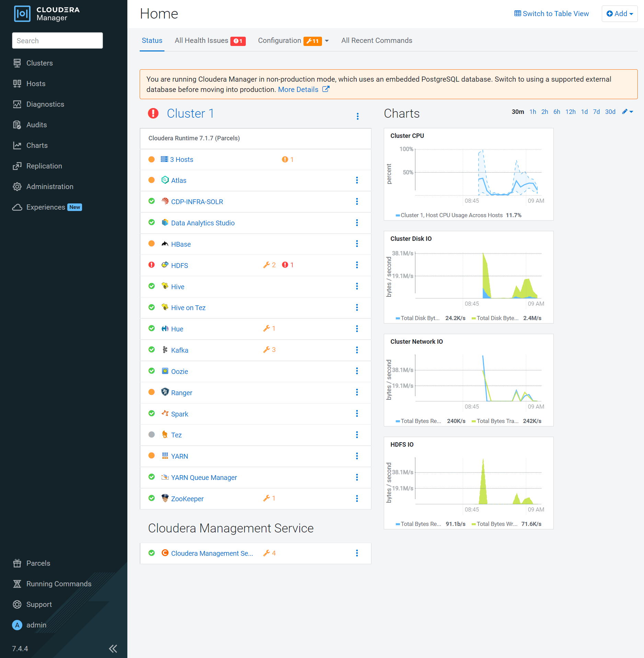Click the HBase orca icon
Image resolution: width=644 pixels, height=658 pixels.
coord(165,244)
